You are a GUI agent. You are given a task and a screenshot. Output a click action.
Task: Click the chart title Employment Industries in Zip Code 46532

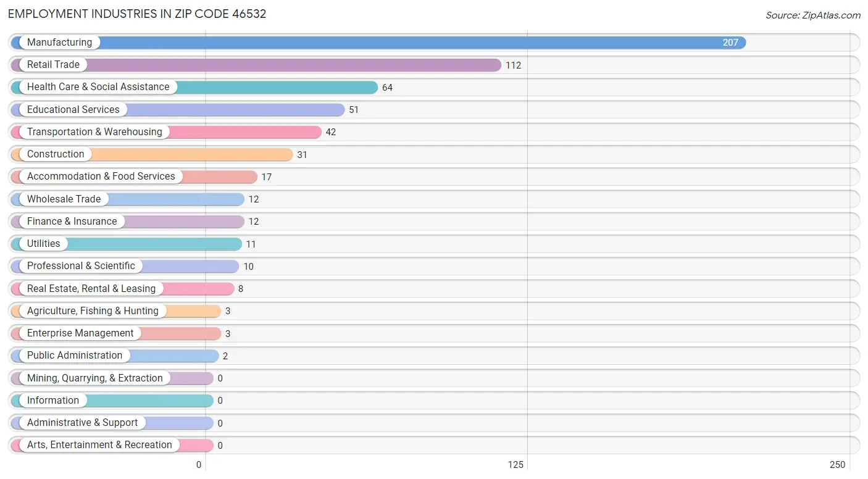[x=137, y=14]
